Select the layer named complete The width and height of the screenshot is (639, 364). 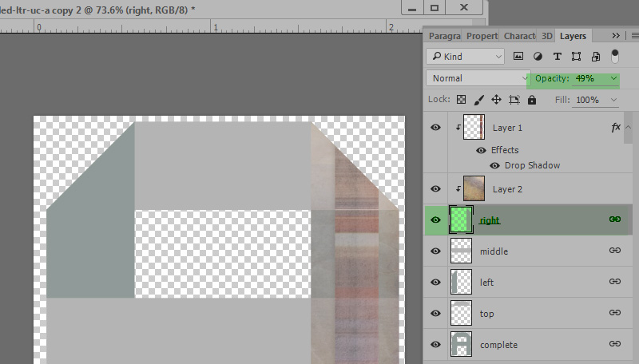tap(498, 345)
